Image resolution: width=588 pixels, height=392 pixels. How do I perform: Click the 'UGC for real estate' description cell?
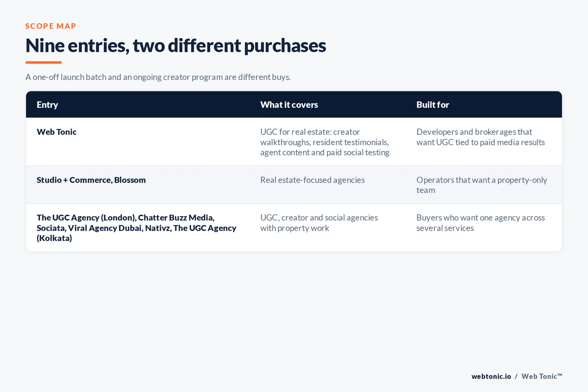pyautogui.click(x=325, y=142)
